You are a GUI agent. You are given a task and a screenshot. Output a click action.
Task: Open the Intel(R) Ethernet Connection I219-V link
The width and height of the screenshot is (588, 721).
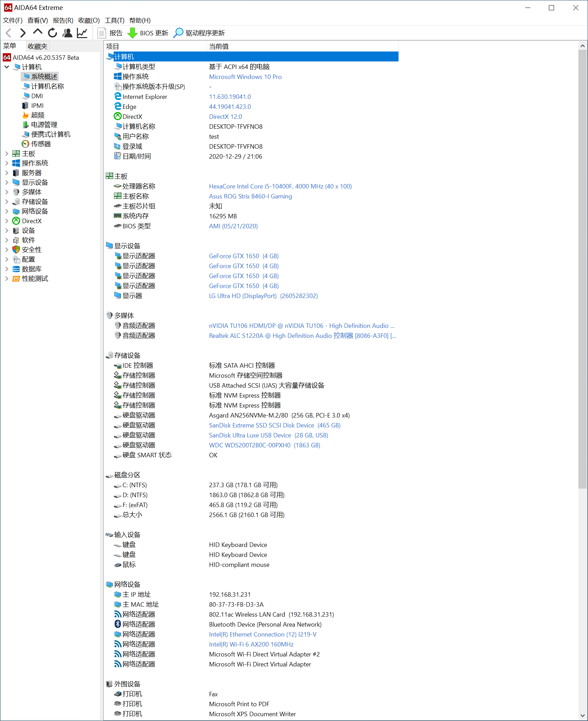[x=263, y=634]
